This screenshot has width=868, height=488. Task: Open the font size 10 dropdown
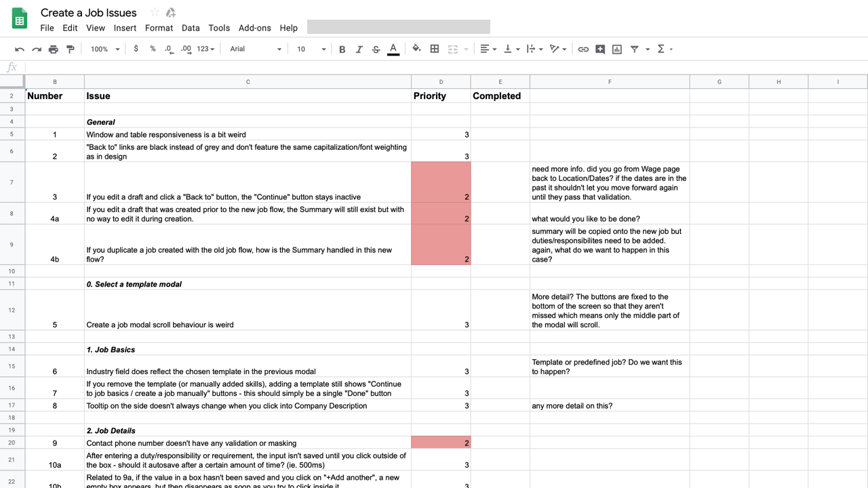[311, 49]
